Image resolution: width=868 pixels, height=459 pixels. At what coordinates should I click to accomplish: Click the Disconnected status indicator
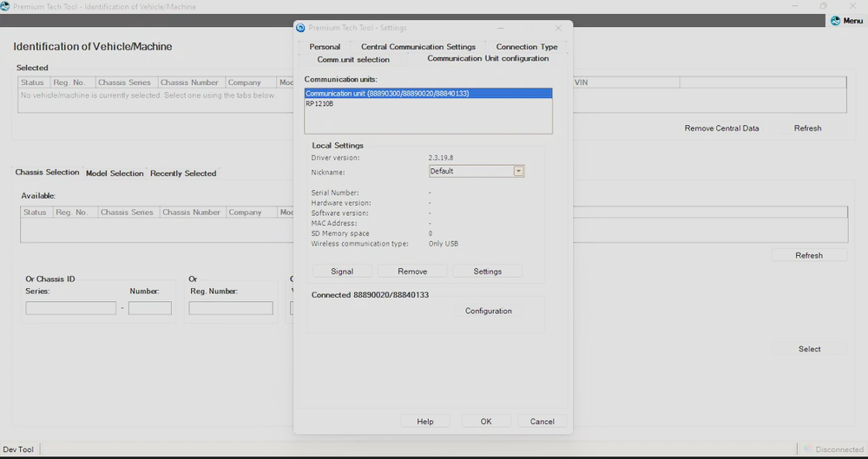point(832,449)
